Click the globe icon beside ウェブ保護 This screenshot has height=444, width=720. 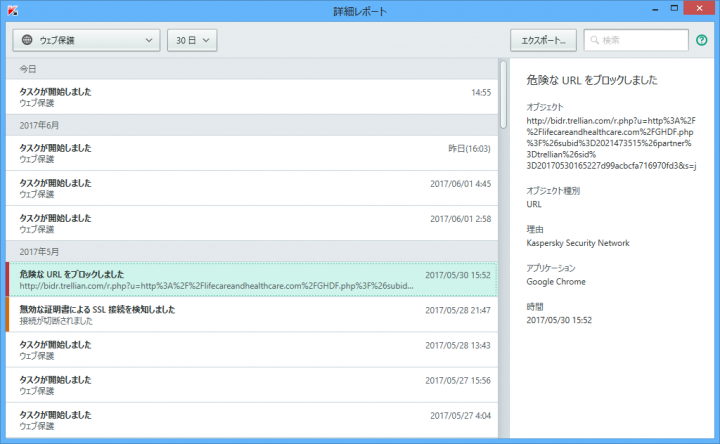coord(27,39)
